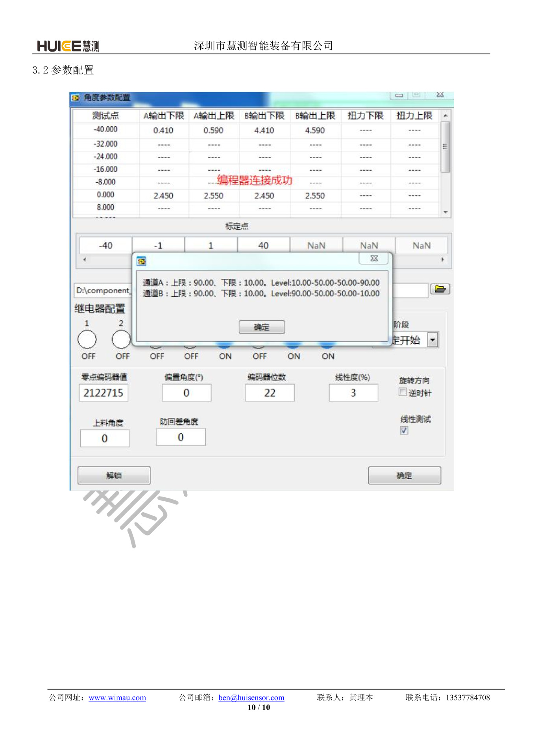Minimize the 角度参数配置 window

pyautogui.click(x=399, y=95)
